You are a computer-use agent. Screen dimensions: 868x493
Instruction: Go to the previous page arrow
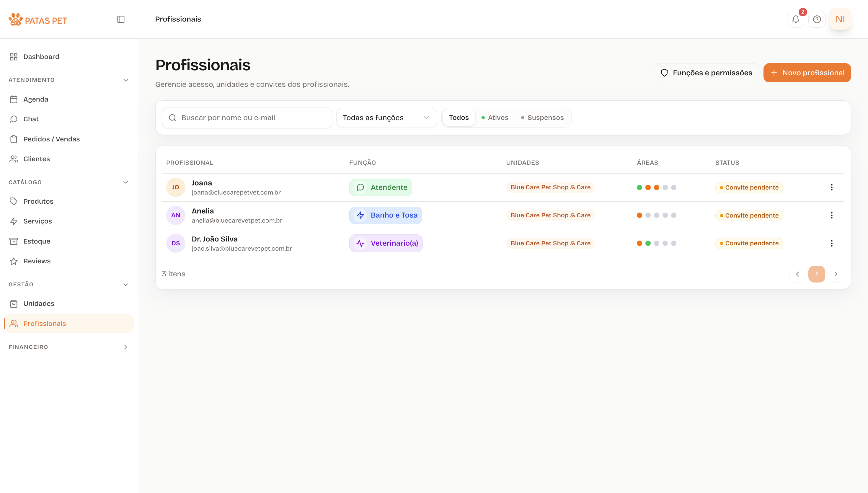[797, 274]
